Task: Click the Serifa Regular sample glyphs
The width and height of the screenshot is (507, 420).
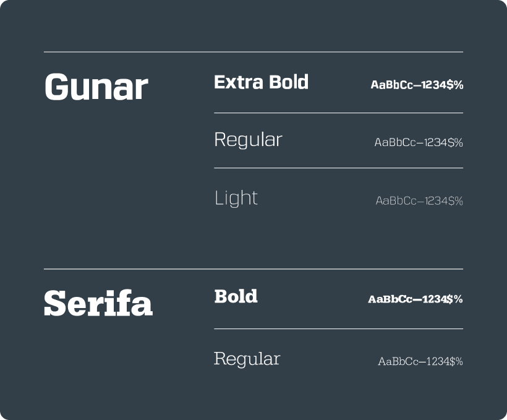Action: click(x=420, y=362)
